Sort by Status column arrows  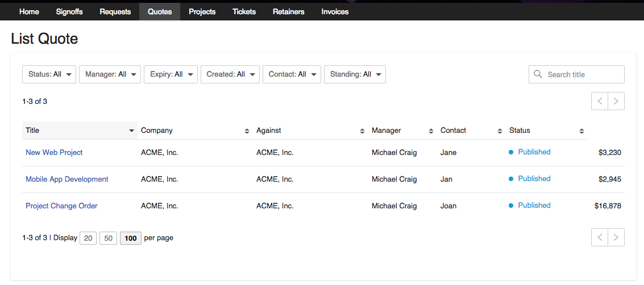tap(581, 131)
